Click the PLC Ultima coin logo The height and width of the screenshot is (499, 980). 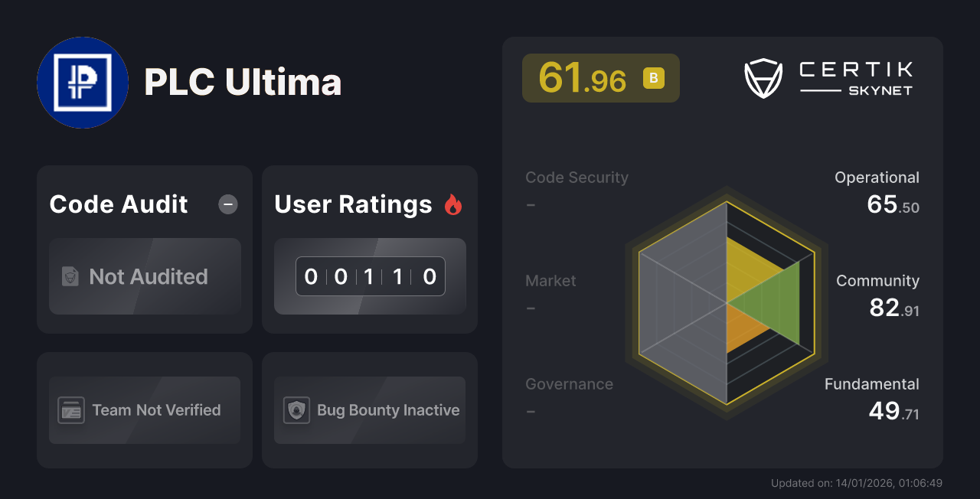tap(83, 82)
